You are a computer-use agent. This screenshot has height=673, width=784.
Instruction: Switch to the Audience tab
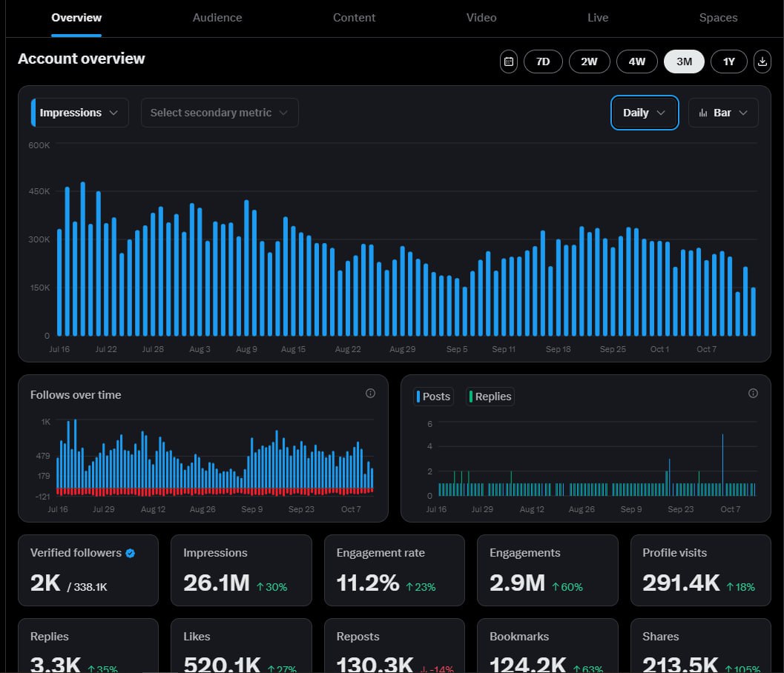point(217,18)
